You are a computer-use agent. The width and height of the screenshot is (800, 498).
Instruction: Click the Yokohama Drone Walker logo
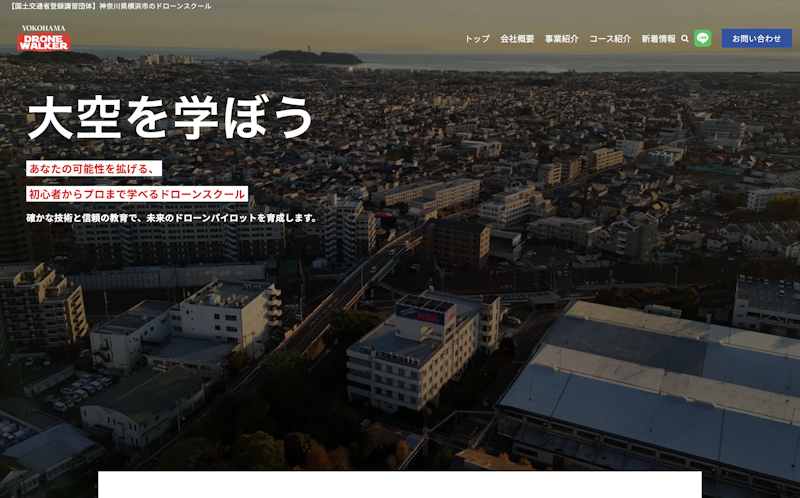coord(43,38)
